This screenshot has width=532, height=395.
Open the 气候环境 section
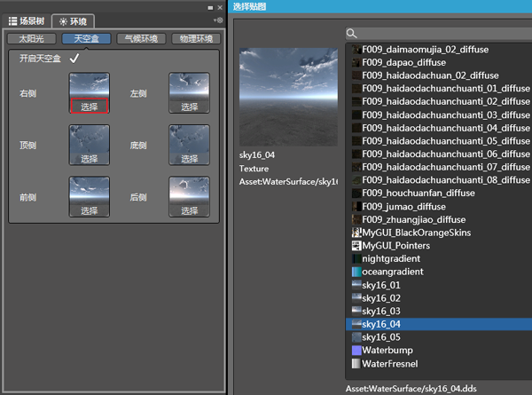tap(142, 39)
